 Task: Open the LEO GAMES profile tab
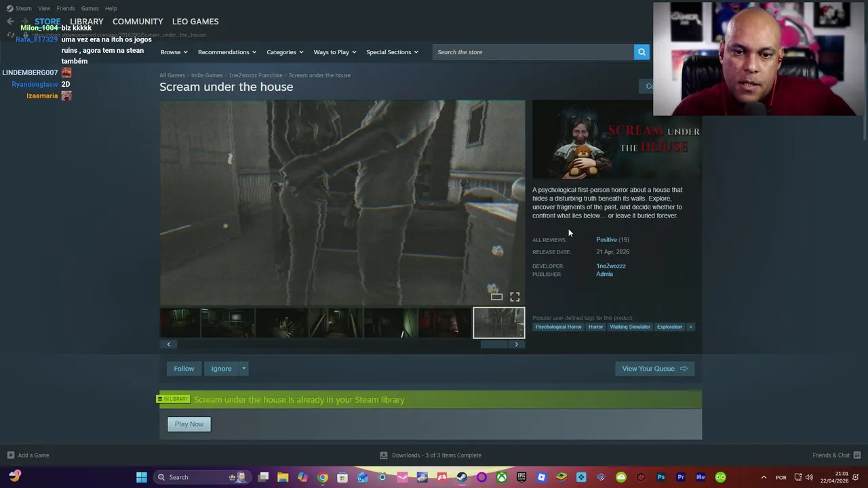[x=195, y=22]
